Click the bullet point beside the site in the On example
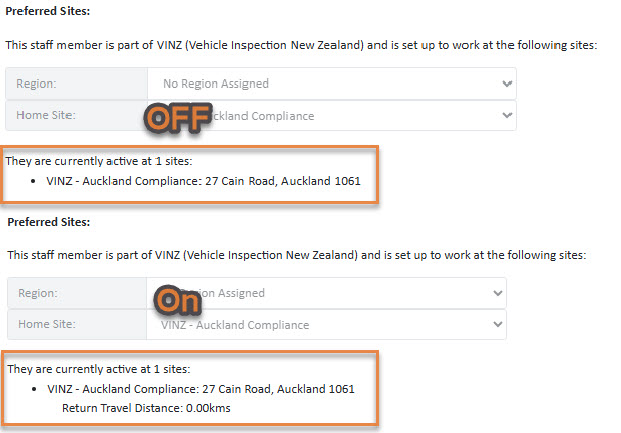The image size is (621, 433). click(34, 389)
